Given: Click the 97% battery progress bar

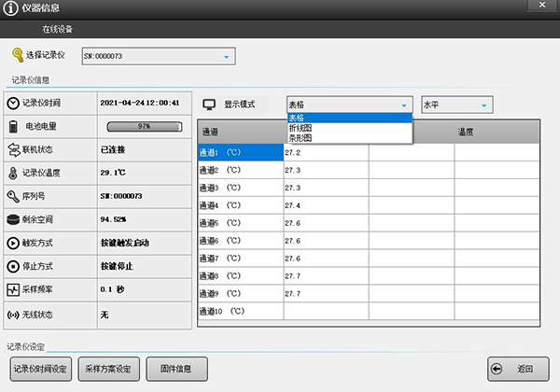Looking at the screenshot, I should 145,126.
